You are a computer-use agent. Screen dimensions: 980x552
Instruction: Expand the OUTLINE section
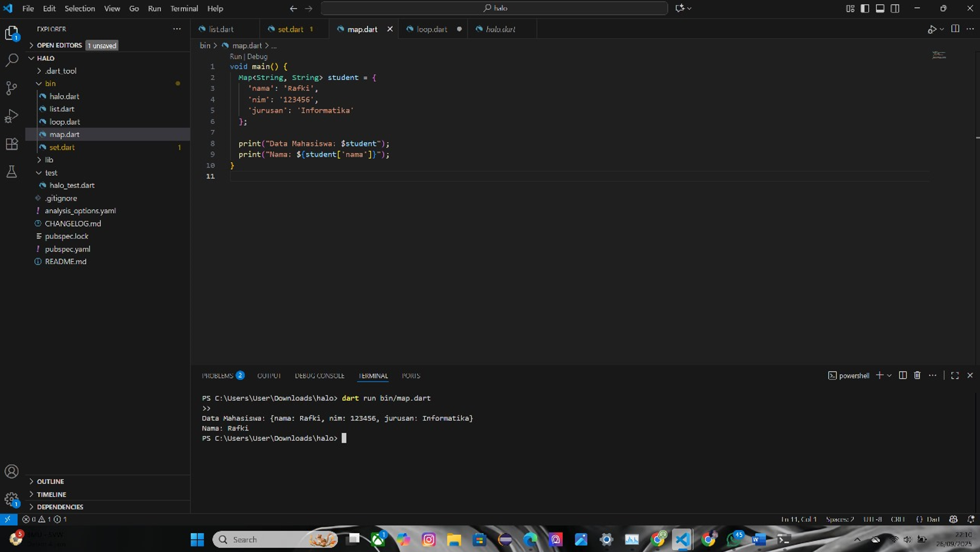(50, 482)
